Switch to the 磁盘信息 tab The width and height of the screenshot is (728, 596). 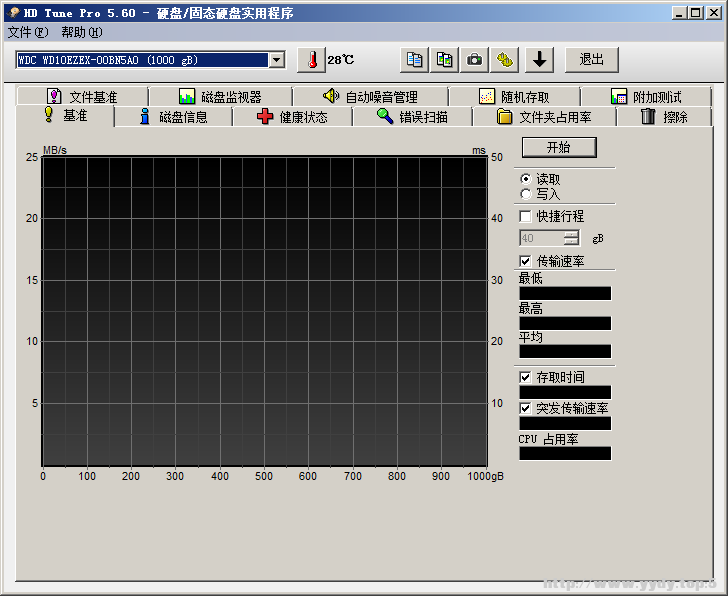174,117
